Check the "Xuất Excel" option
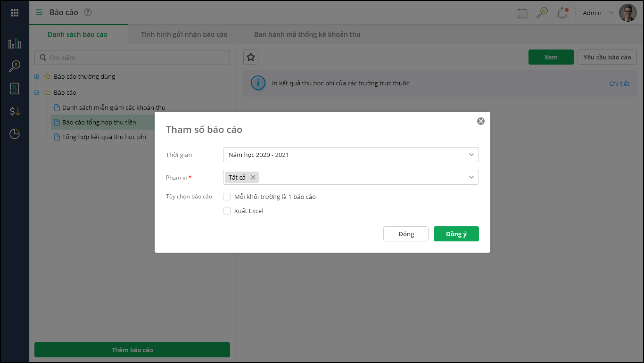The width and height of the screenshot is (644, 363). (227, 211)
